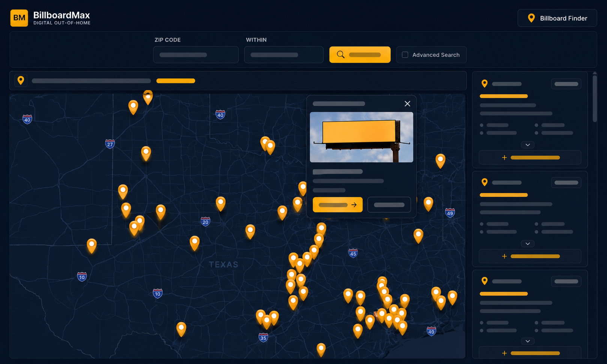Click the plus button on second listing card
The width and height of the screenshot is (607, 364).
pyautogui.click(x=530, y=256)
